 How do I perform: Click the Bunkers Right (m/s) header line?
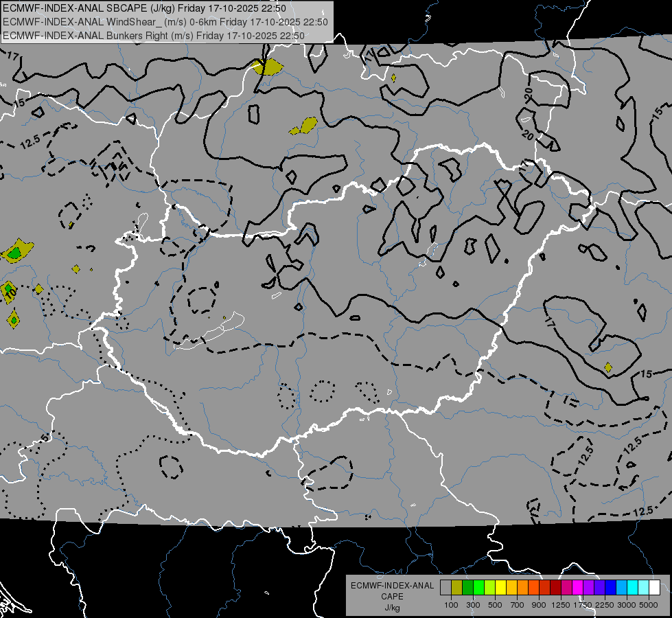point(154,36)
